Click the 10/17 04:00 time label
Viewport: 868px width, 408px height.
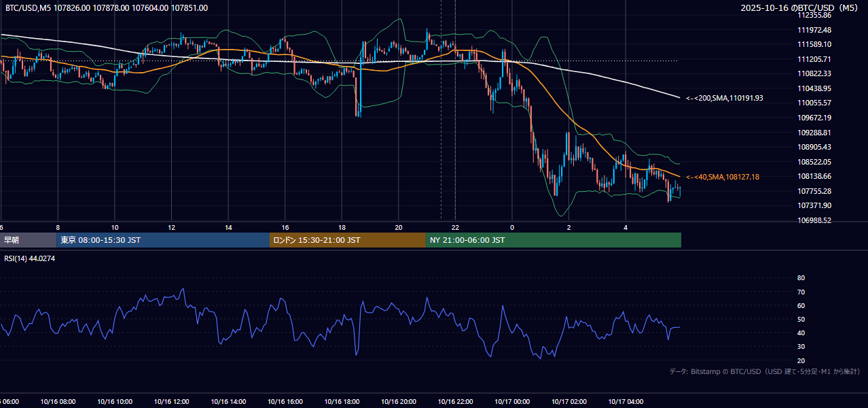click(x=626, y=402)
